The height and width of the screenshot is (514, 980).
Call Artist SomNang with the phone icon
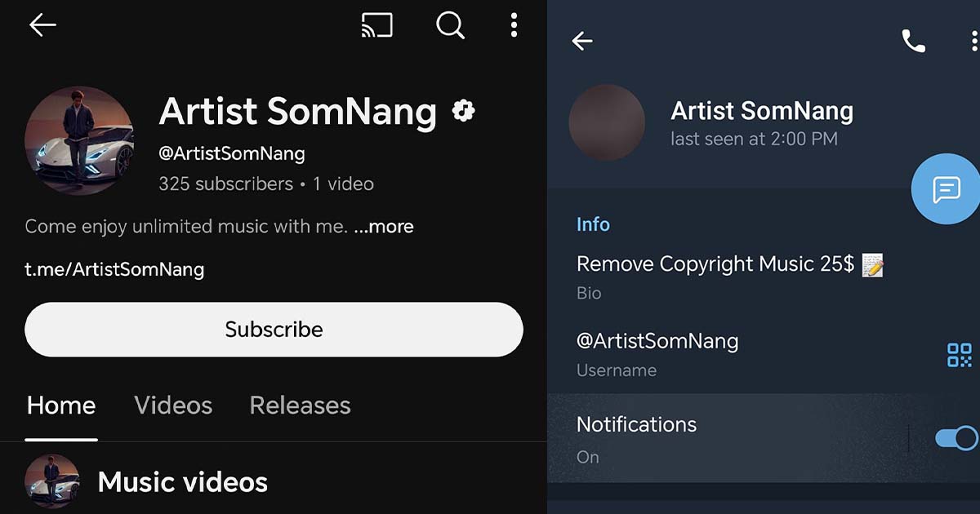point(913,41)
